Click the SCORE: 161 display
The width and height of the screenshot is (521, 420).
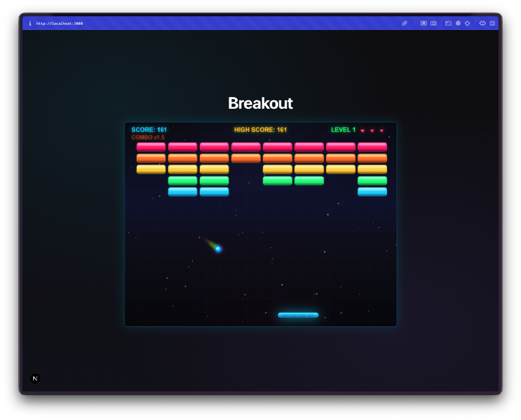149,130
